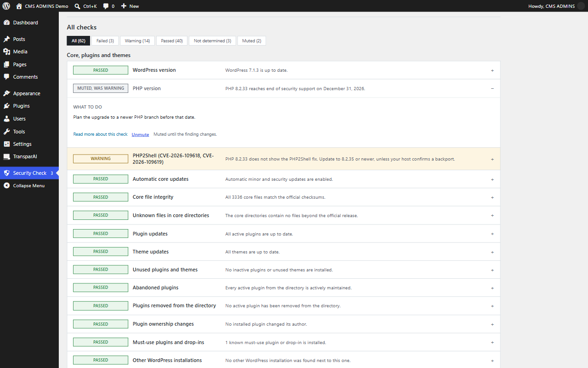Show only Failed (3) checks
The image size is (588, 368).
[x=105, y=41]
